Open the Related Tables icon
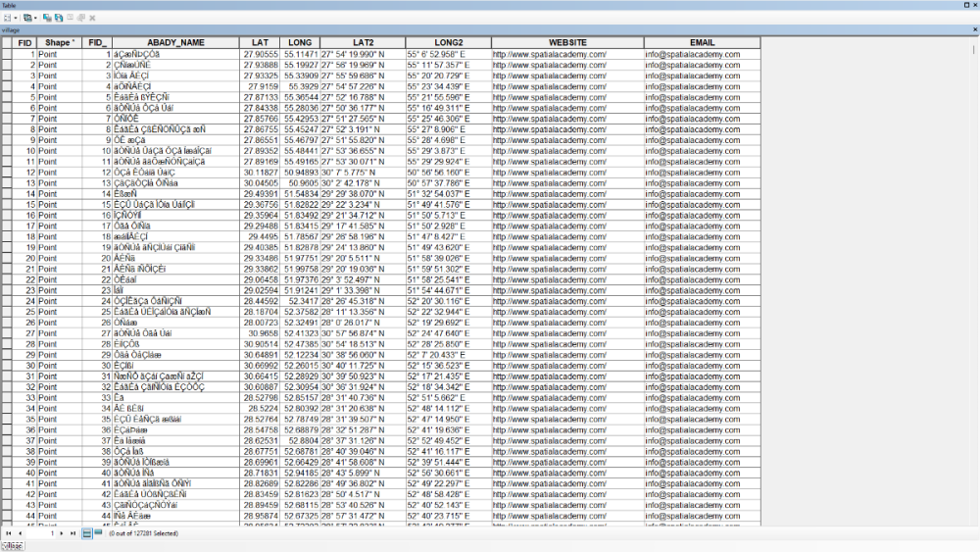 click(x=26, y=18)
